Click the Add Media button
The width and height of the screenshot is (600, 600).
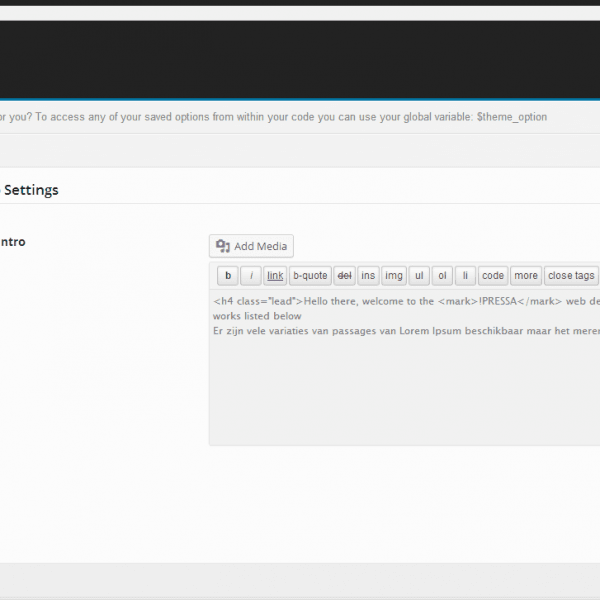(x=251, y=246)
